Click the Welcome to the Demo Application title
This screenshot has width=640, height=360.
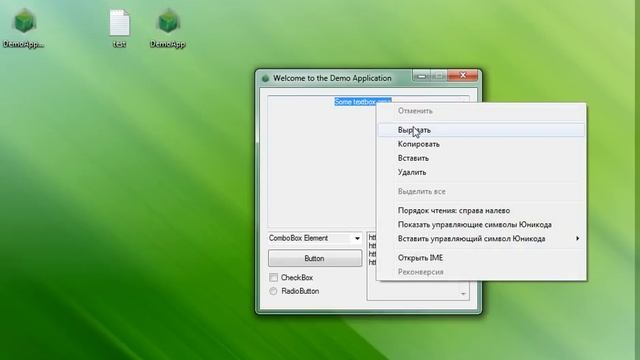click(332, 78)
